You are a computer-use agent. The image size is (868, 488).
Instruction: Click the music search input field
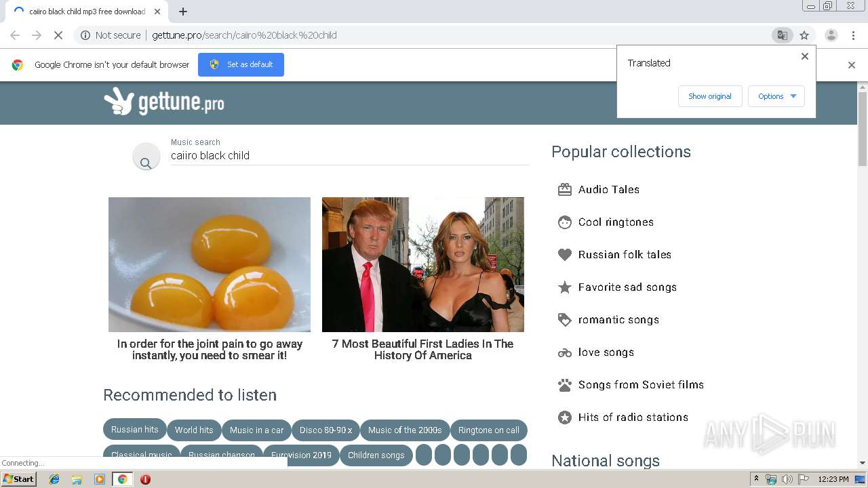coord(350,156)
